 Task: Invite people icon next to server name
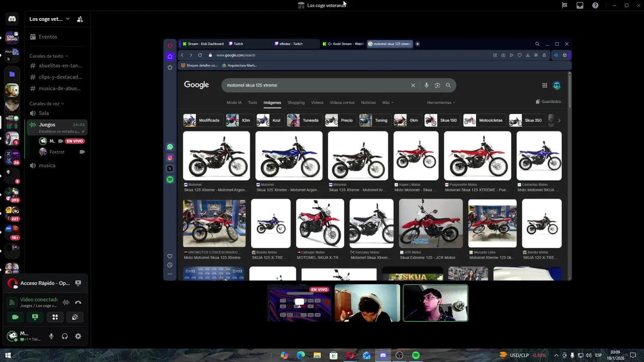click(79, 19)
